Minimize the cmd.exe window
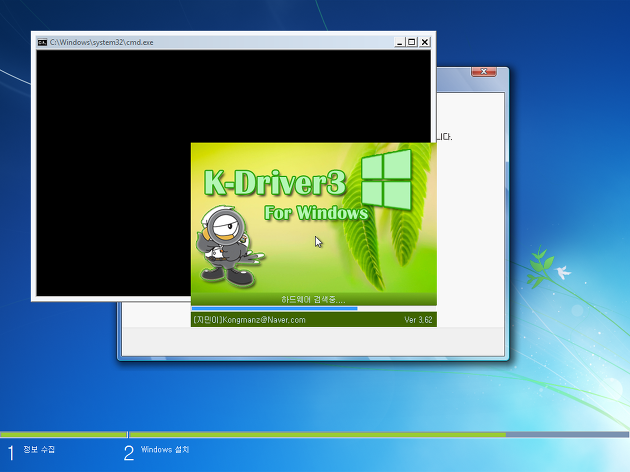Viewport: 630px width, 472px height. pyautogui.click(x=399, y=42)
